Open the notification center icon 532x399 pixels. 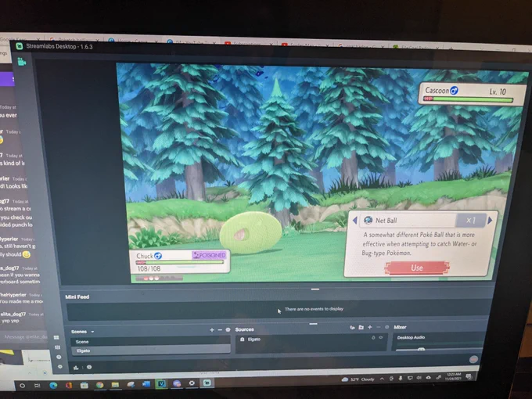pos(469,376)
